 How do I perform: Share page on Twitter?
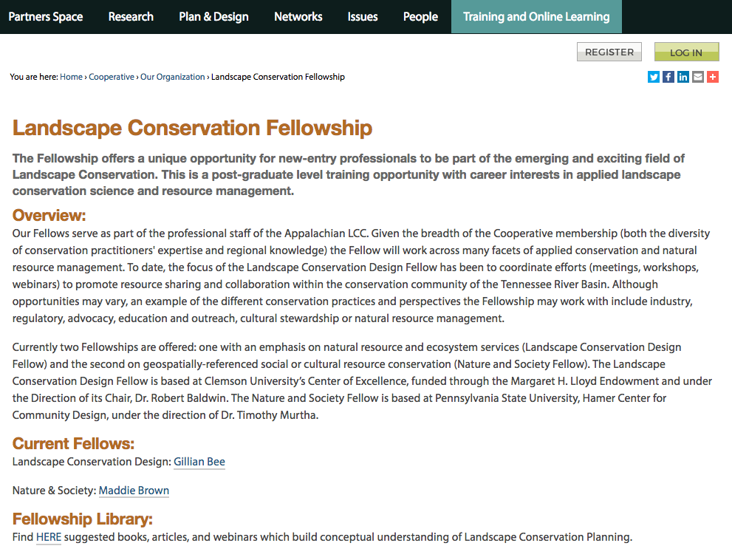654,77
